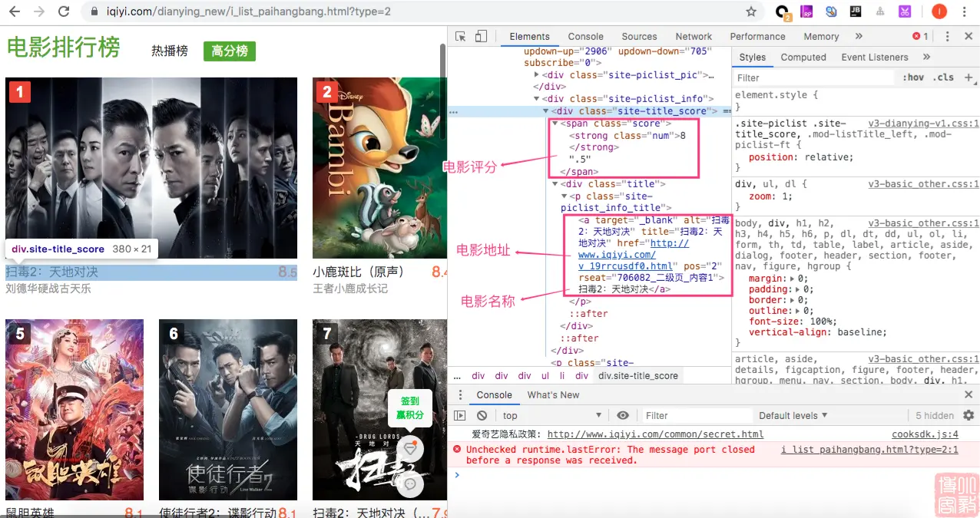The height and width of the screenshot is (518, 980).
Task: Select the Event Listeners tab
Action: 874,57
